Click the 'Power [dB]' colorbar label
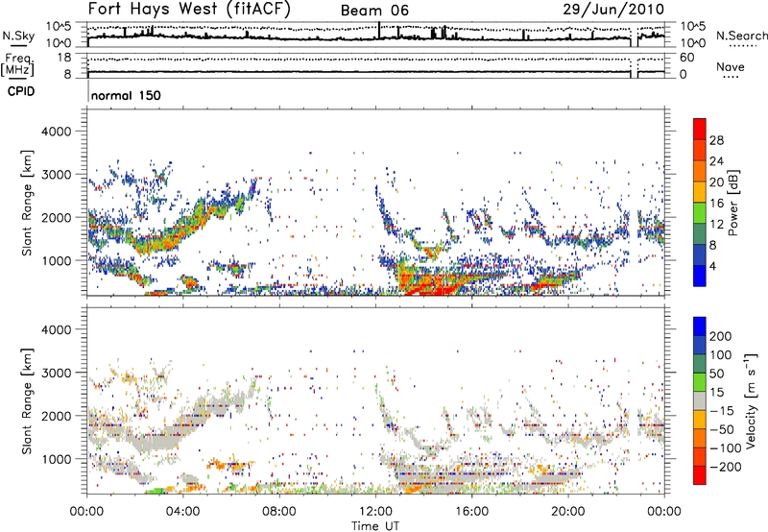This screenshot has height=532, width=768. 732,203
